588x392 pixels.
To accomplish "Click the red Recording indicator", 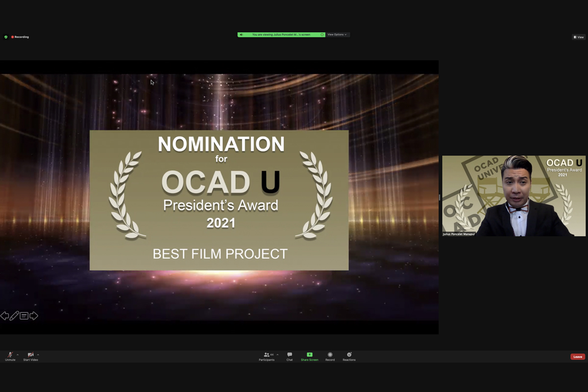I will point(20,37).
